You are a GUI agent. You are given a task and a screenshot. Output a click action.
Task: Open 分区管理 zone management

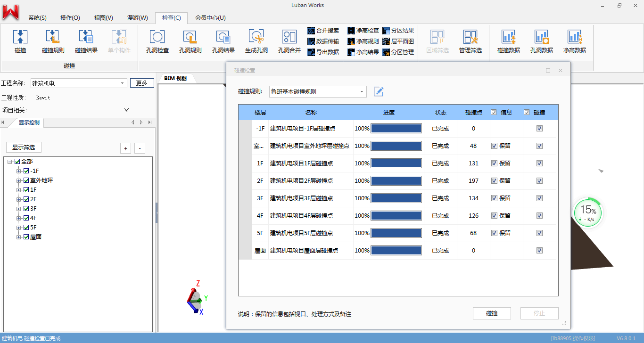398,52
